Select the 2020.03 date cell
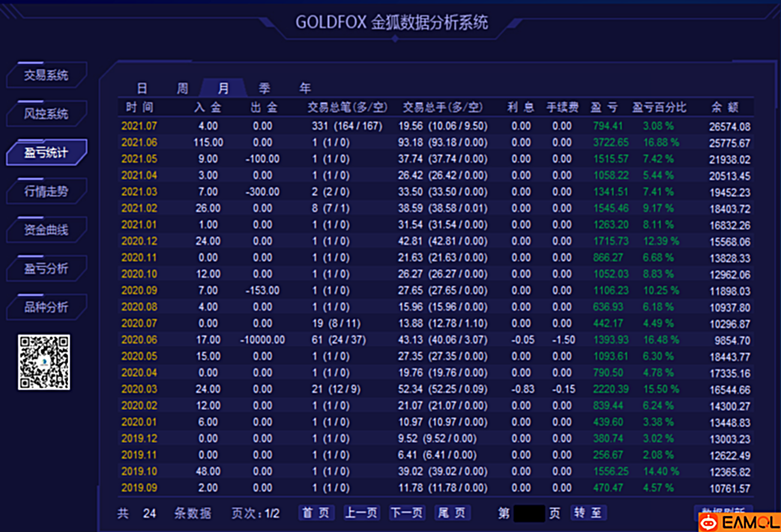 139,389
